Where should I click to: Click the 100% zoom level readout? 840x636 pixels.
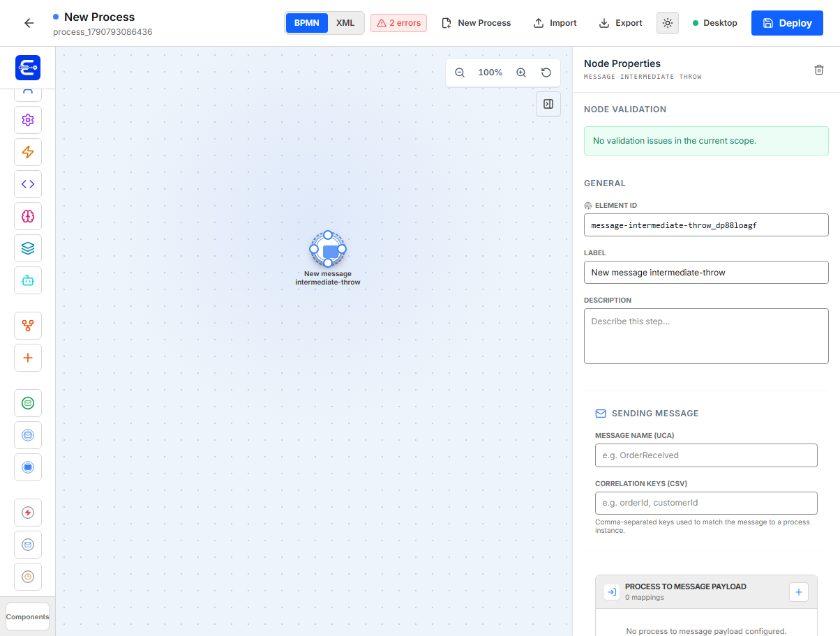(x=490, y=73)
